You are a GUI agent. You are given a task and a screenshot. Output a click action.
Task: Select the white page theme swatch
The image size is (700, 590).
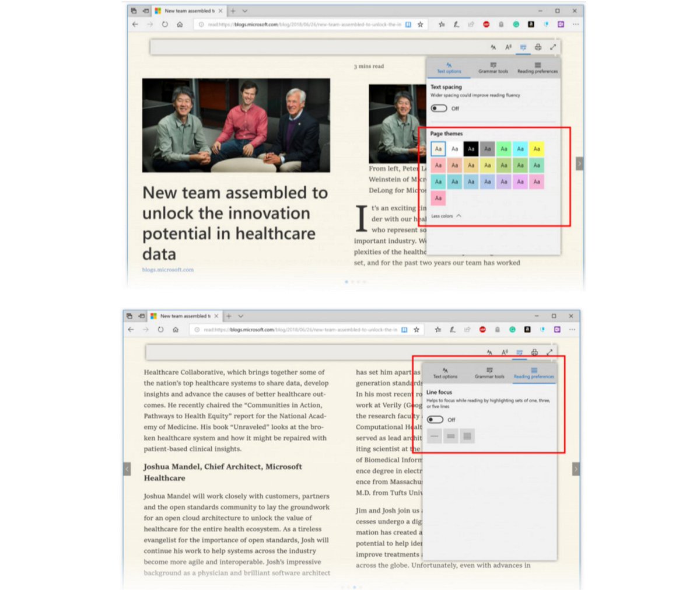(x=454, y=149)
